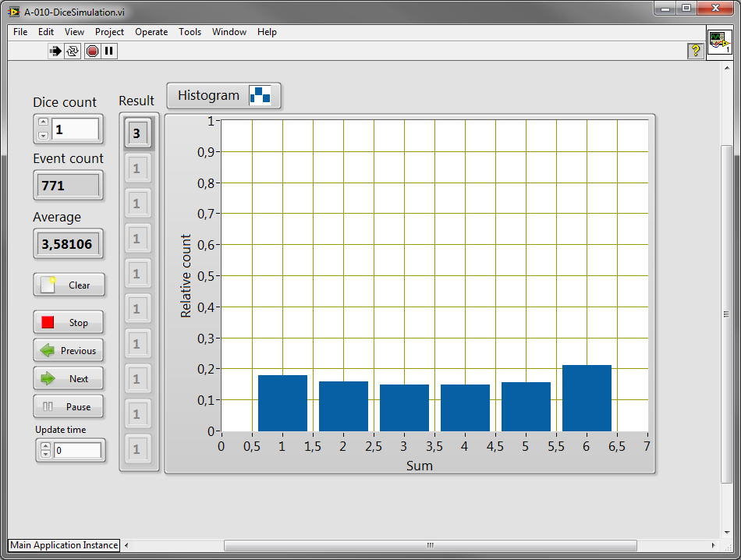The width and height of the screenshot is (741, 560).
Task: Click the histogram bar at Sum 3
Action: coord(405,408)
